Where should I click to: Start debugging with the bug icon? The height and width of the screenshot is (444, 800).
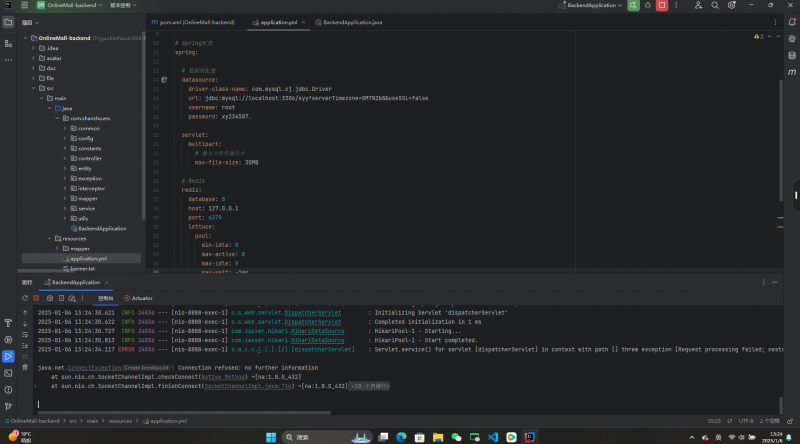[647, 5]
